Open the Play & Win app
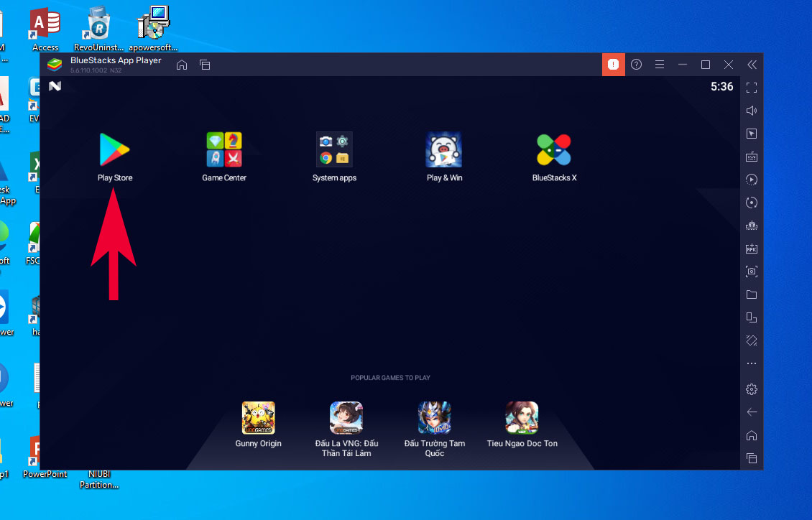This screenshot has height=520, width=812. [443, 150]
